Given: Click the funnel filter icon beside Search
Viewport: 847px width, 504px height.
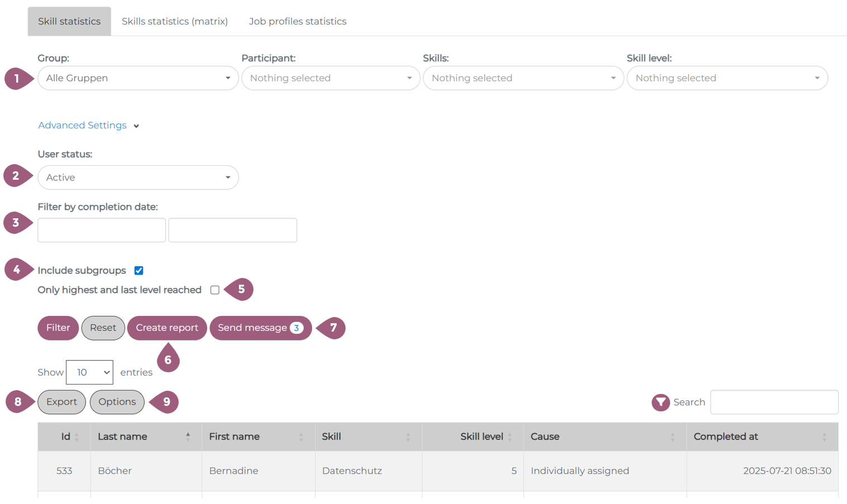Looking at the screenshot, I should (x=661, y=402).
